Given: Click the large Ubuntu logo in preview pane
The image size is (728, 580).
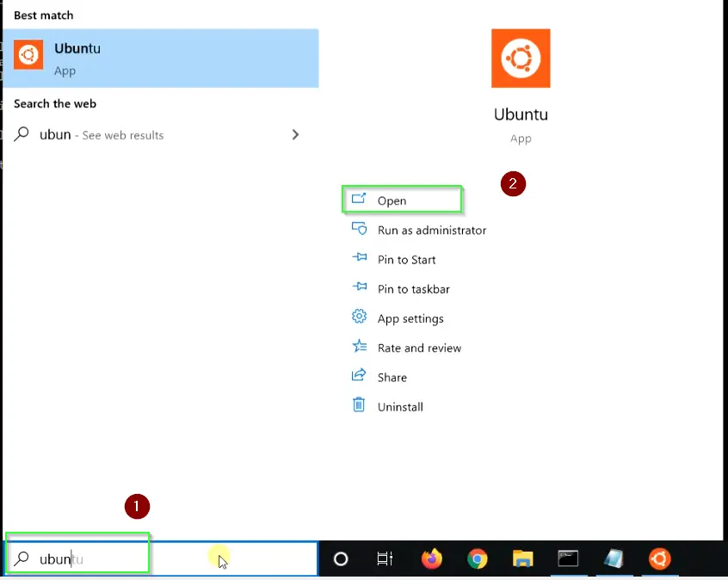Looking at the screenshot, I should click(x=521, y=58).
